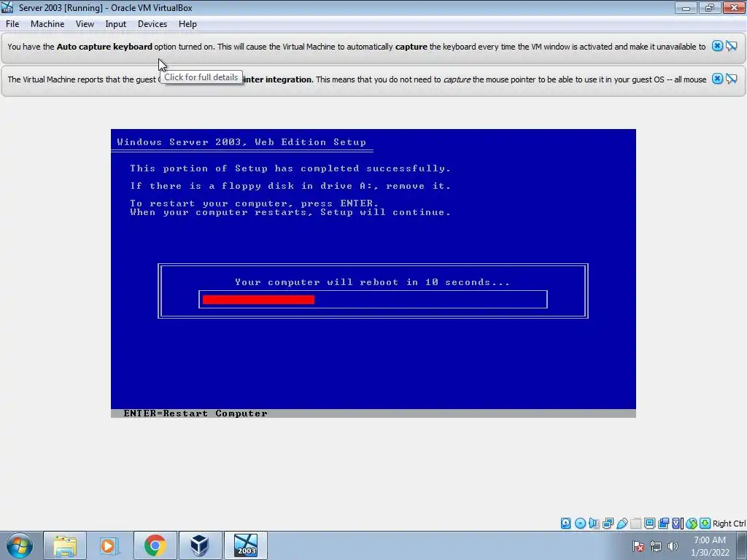This screenshot has width=747, height=560.
Task: Click the reboot in 10 seconds message
Action: click(373, 282)
